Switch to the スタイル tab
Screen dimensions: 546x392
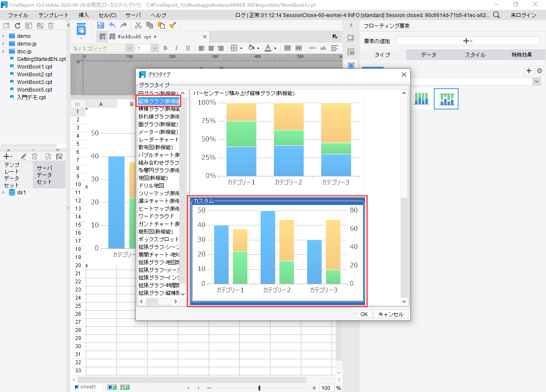pyautogui.click(x=475, y=55)
